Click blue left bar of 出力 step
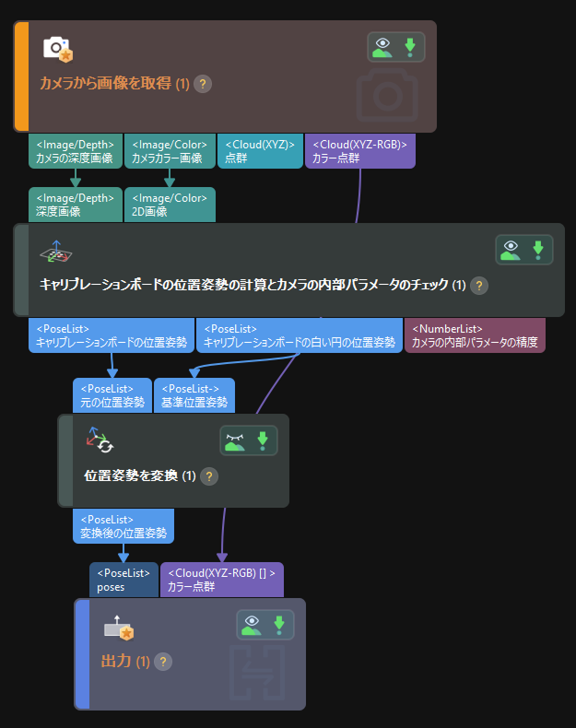 click(x=83, y=654)
